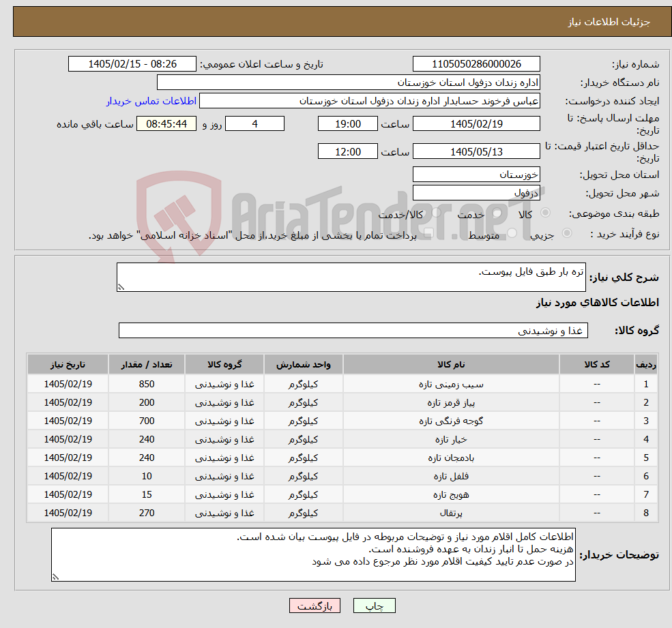Click the جزئیات اطلاعات نیاز header title
Screen dimensions: 672x628
609,22
